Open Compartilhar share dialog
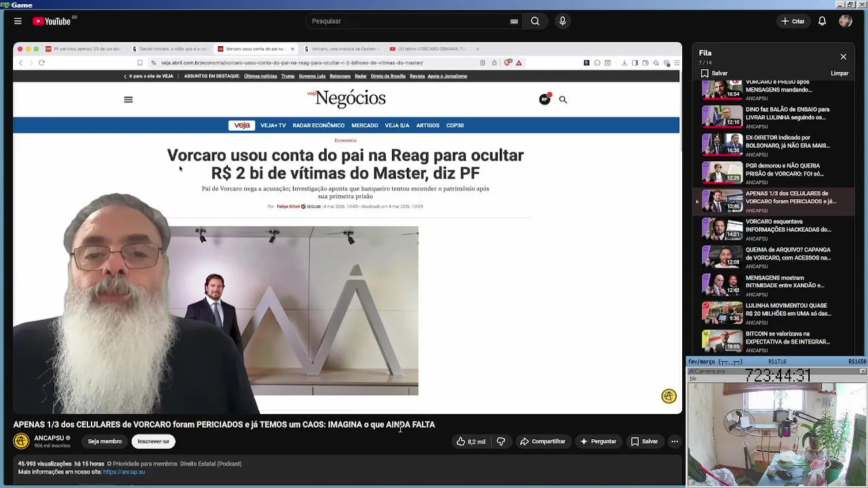This screenshot has height=488, width=868. tap(542, 441)
